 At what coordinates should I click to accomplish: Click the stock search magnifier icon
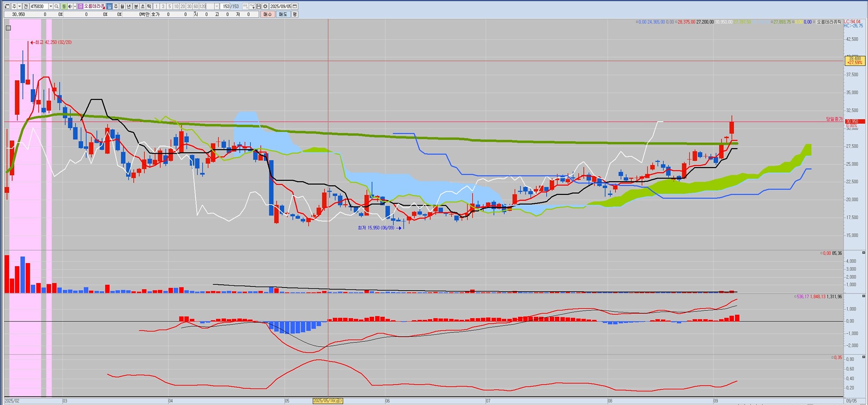57,6
